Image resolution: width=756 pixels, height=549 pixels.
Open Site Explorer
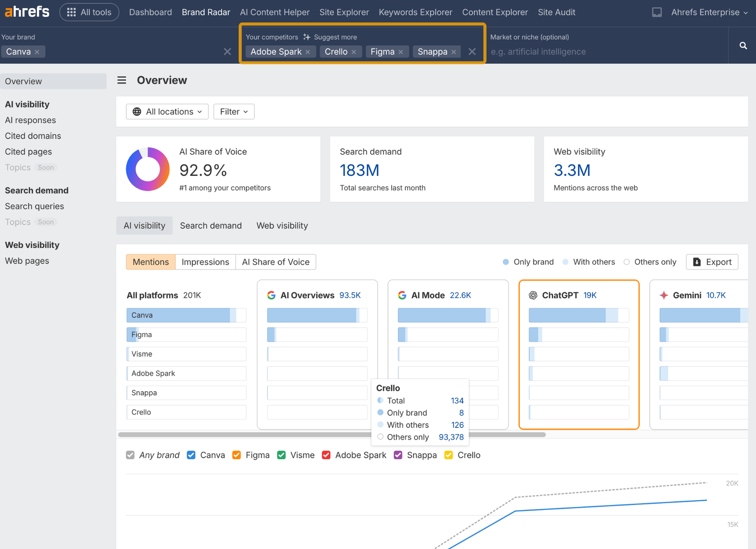(344, 12)
